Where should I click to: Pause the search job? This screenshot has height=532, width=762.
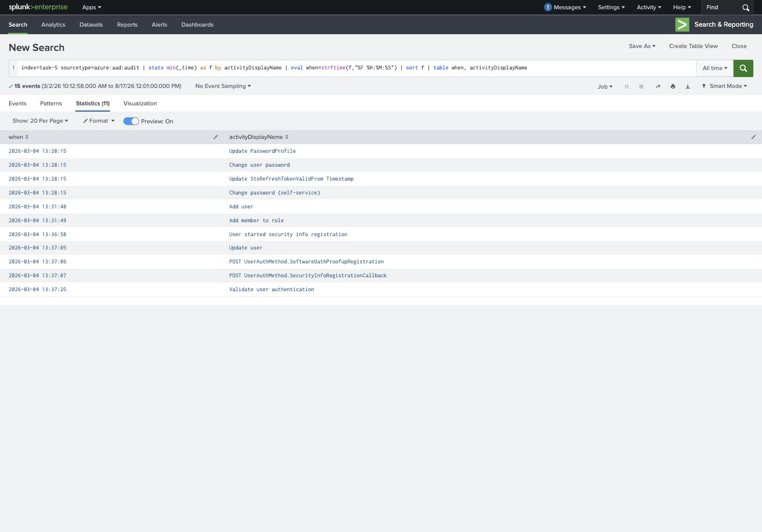(627, 86)
